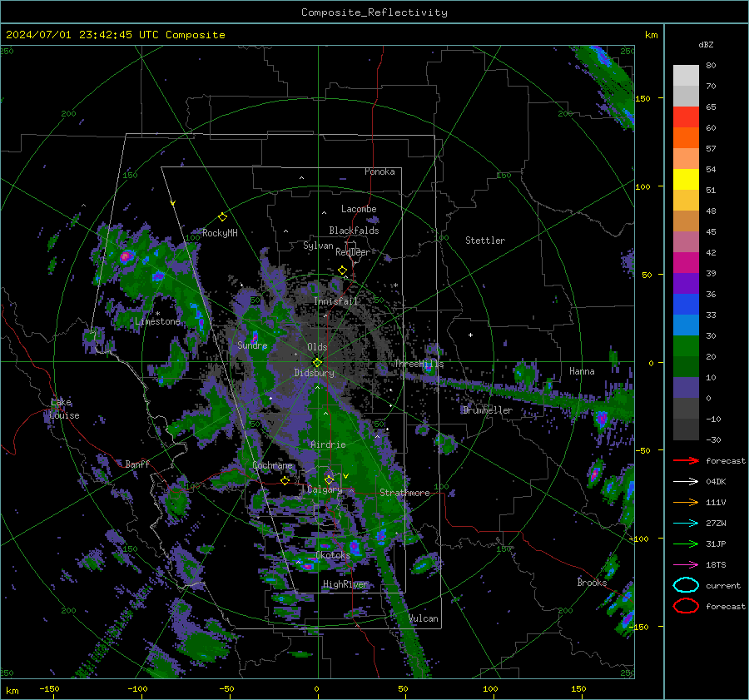Click the Stettler label
Image resolution: width=749 pixels, height=700 pixels.
[x=485, y=241]
